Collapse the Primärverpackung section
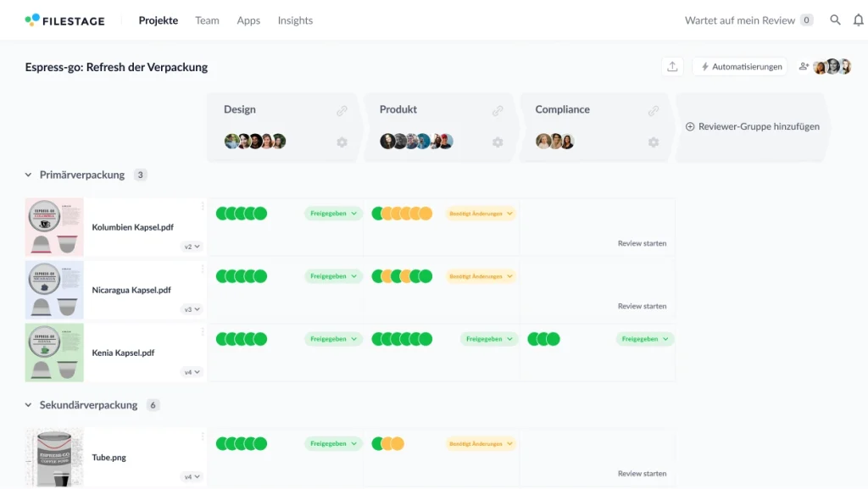 [x=26, y=175]
